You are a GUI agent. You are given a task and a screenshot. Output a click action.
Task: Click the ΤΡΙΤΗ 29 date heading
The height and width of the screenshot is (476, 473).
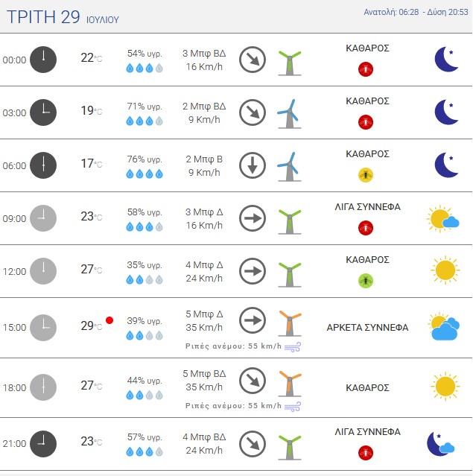(x=43, y=16)
